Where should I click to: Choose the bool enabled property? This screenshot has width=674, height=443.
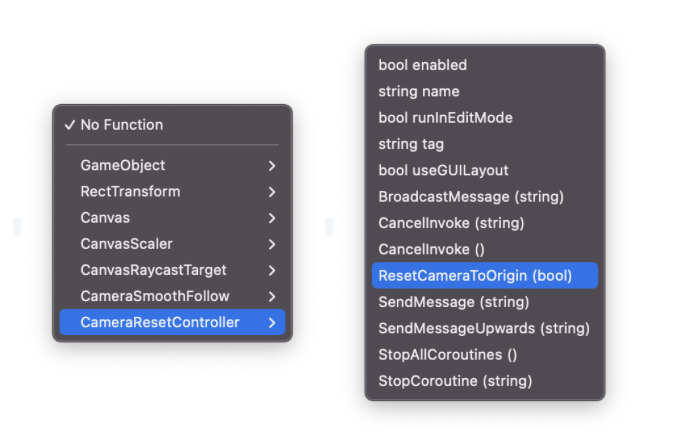(x=422, y=65)
